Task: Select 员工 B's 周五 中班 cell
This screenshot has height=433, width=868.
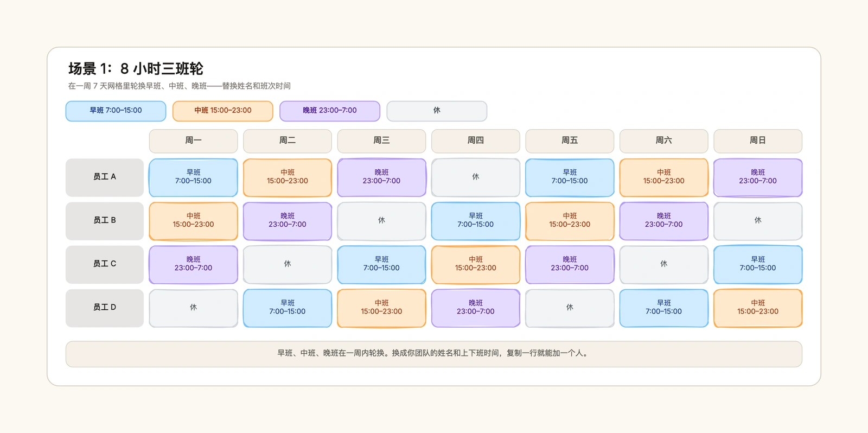Action: click(570, 221)
